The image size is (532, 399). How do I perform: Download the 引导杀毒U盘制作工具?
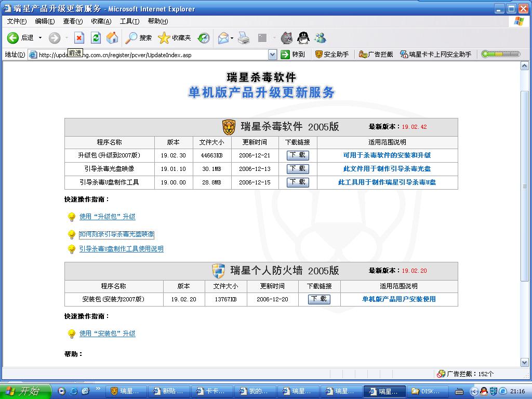[298, 182]
